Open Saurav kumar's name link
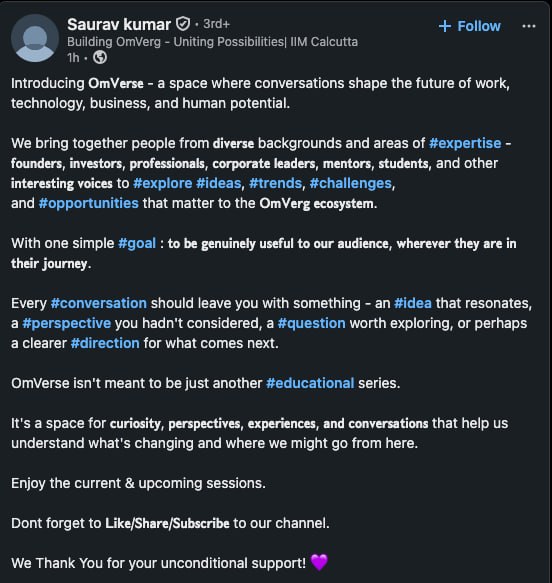 point(119,25)
